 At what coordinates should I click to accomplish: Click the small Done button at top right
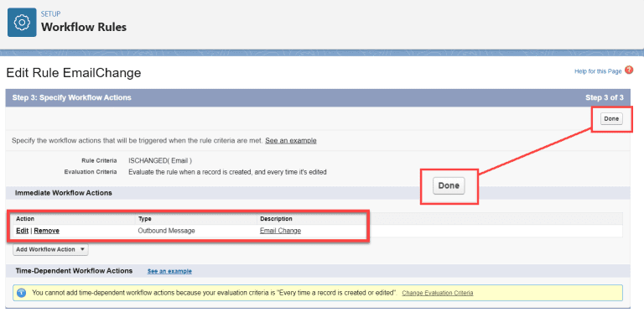click(x=611, y=119)
